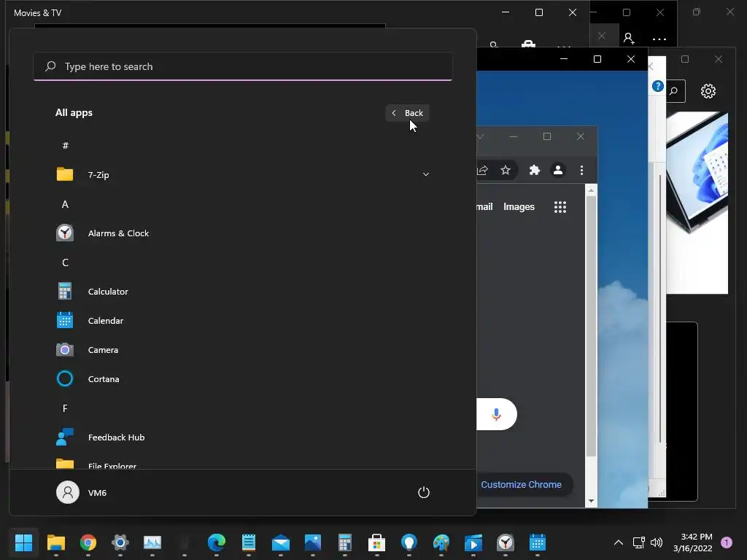Open Chrome three-dot menu
Screen dimensions: 747x560
point(581,170)
